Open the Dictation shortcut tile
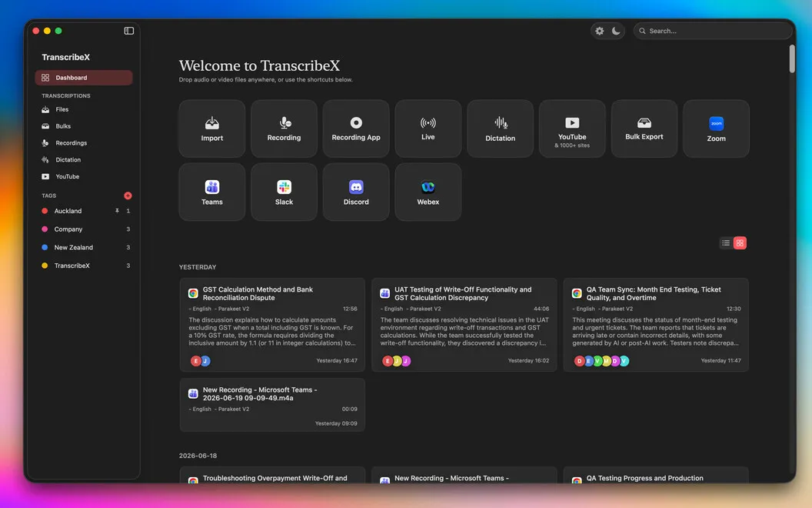812x508 pixels. 500,129
